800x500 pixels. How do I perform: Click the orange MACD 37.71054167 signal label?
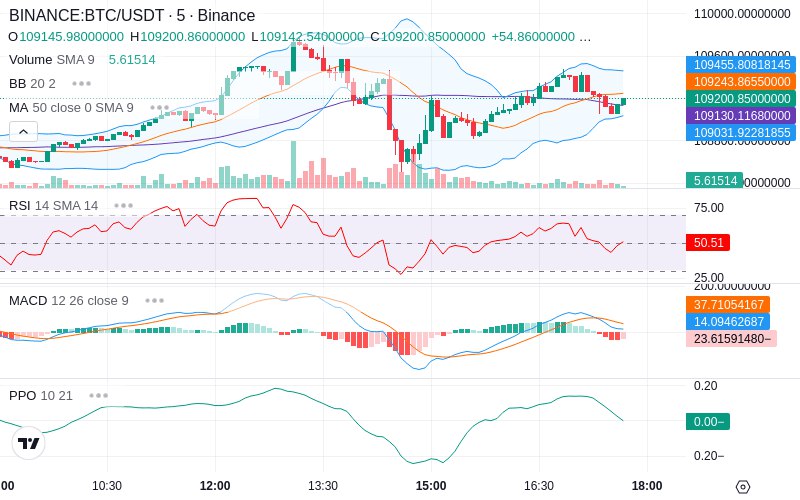tap(728, 305)
